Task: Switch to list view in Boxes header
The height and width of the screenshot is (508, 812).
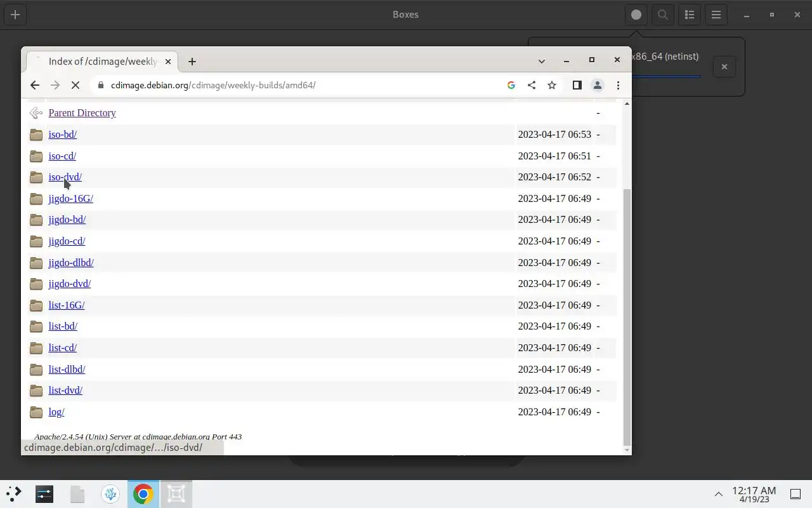Action: pos(690,15)
